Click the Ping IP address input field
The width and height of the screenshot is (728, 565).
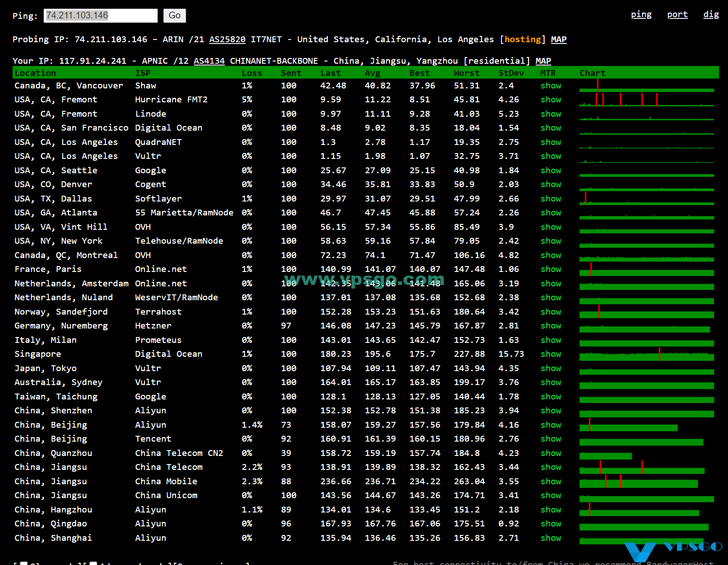[x=100, y=16]
